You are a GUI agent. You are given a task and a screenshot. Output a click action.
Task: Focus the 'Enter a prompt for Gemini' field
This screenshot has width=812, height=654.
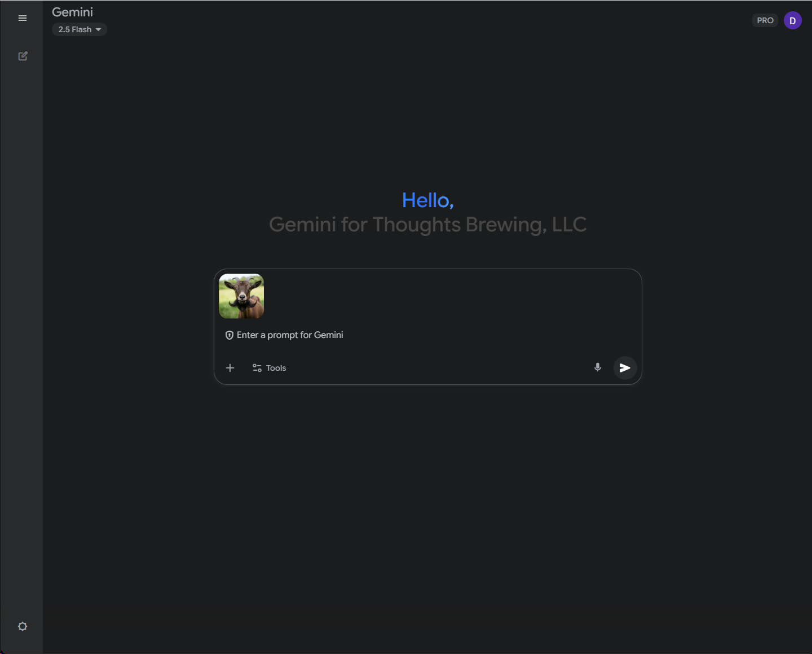pyautogui.click(x=395, y=335)
